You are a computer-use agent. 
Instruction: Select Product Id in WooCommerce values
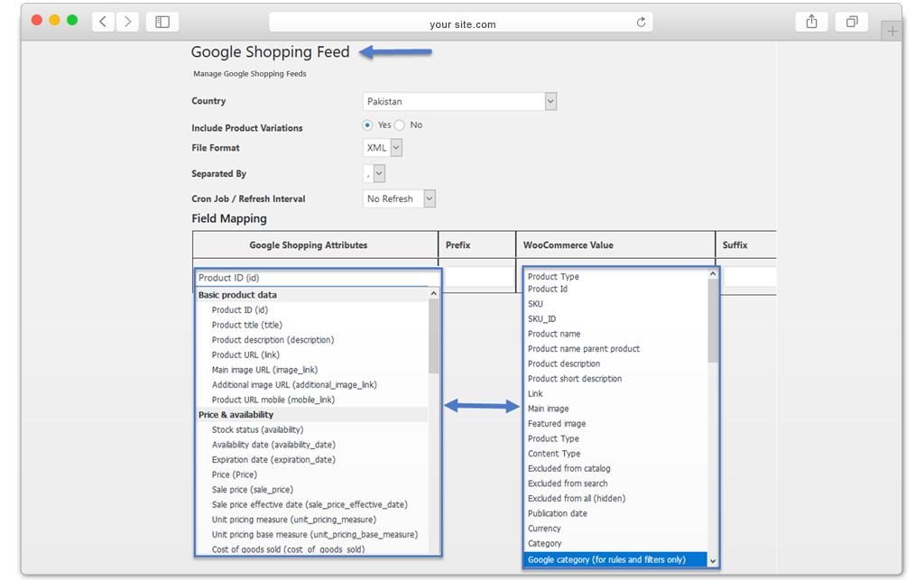coord(548,290)
